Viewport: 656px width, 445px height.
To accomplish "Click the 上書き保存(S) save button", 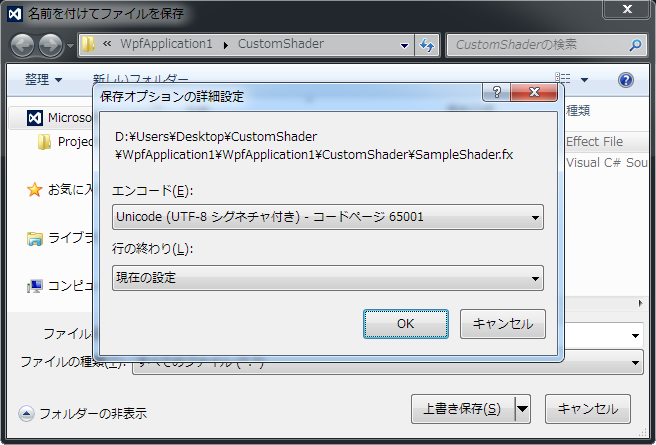I will click(x=461, y=408).
